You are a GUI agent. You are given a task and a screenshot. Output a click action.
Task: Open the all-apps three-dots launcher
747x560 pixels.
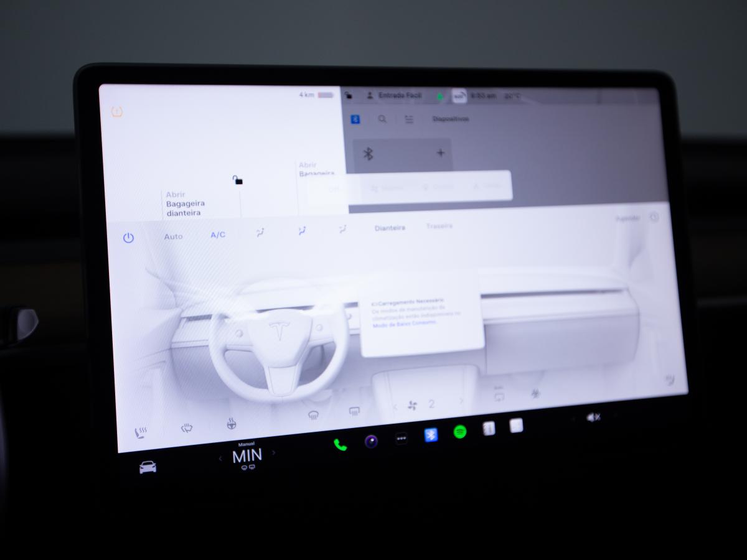[402, 439]
